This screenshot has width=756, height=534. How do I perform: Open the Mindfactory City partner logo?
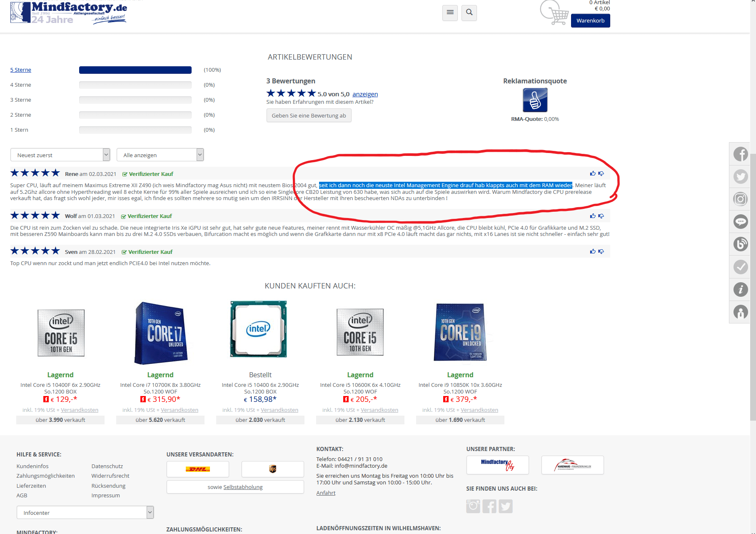click(x=498, y=465)
